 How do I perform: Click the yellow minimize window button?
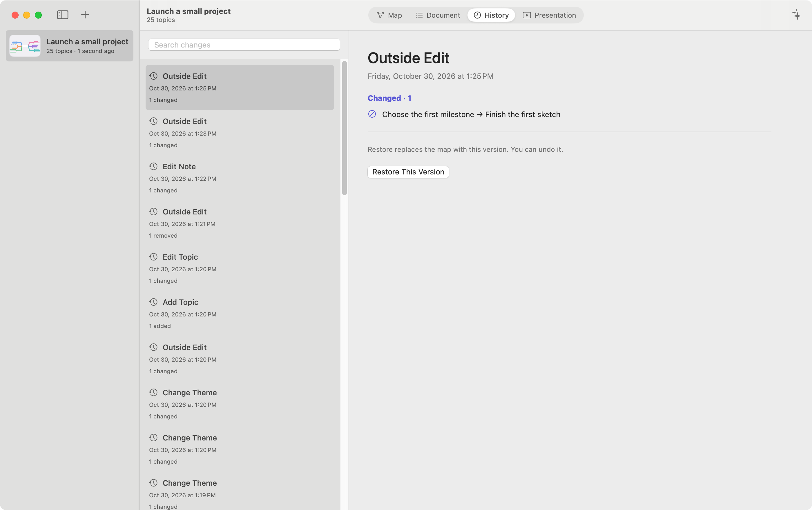click(27, 15)
